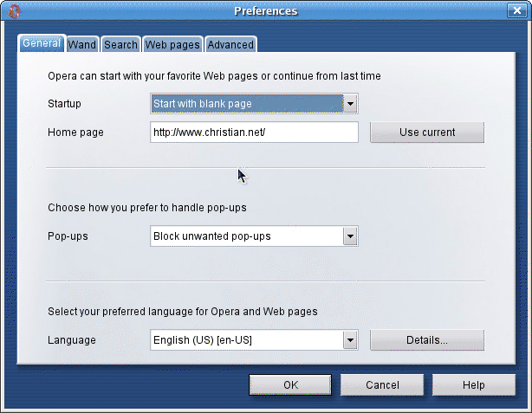This screenshot has height=413, width=532.
Task: Select the Search tab
Action: (120, 44)
